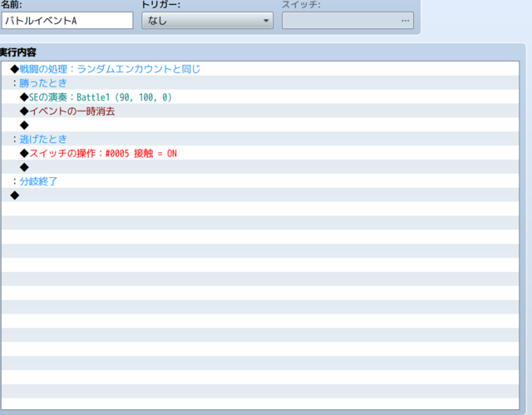Open the トリガー dropdown showing なし

click(207, 21)
